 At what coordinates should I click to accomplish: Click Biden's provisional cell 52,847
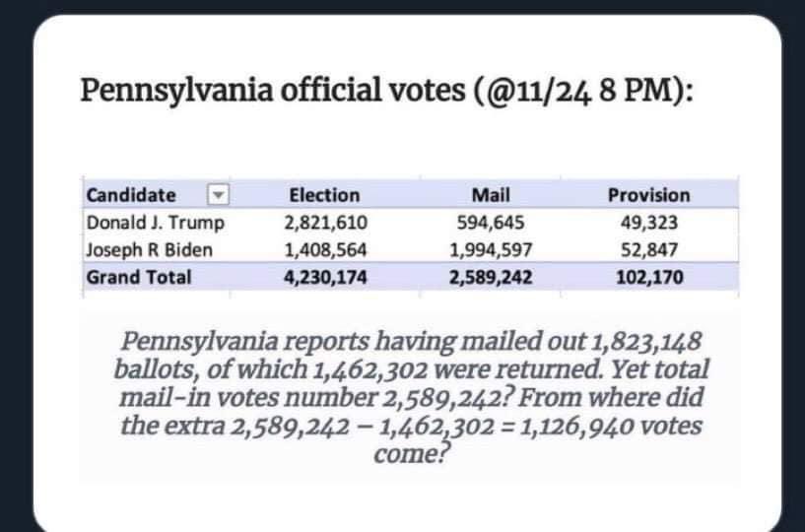648,249
